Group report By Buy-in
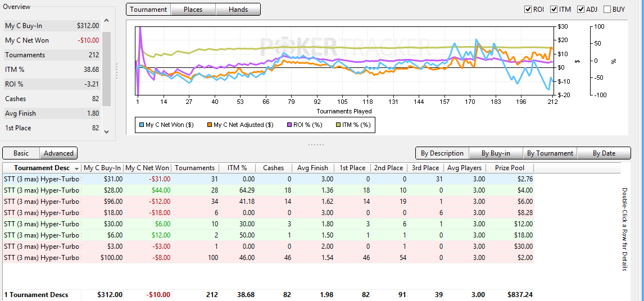 (x=496, y=153)
